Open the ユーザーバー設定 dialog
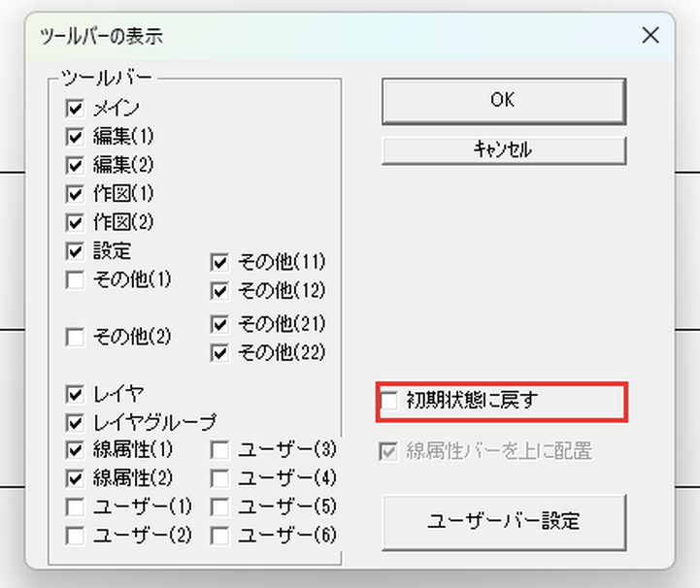This screenshot has width=700, height=588. click(x=504, y=522)
